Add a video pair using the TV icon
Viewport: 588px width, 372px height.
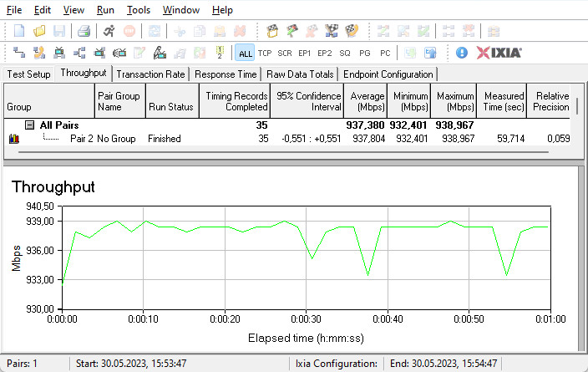click(59, 53)
